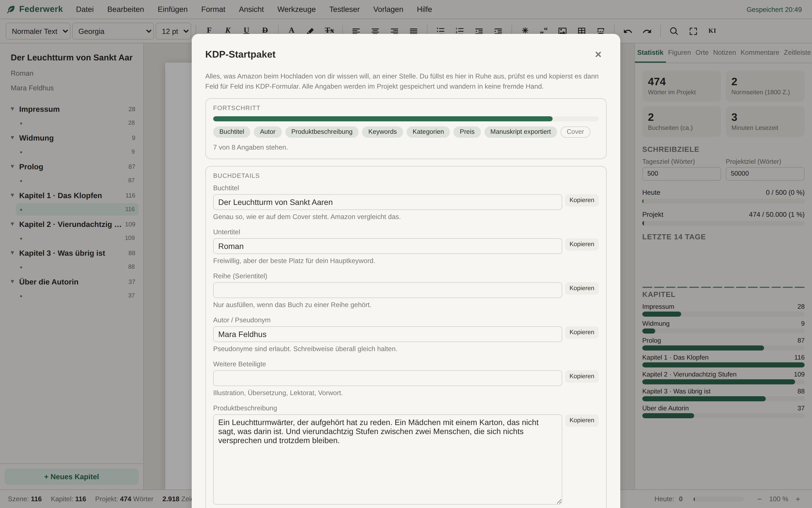Center-align the text
The height and width of the screenshot is (508, 812).
[375, 31]
